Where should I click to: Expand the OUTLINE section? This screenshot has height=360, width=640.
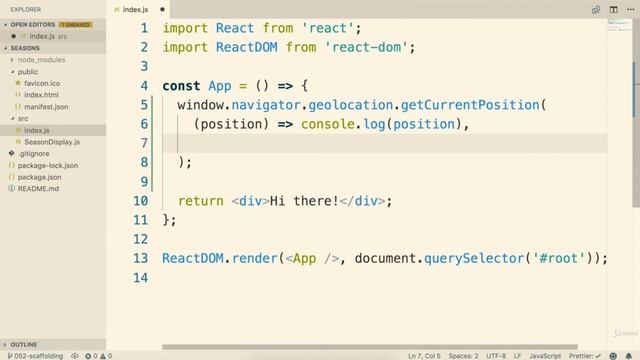pyautogui.click(x=24, y=344)
